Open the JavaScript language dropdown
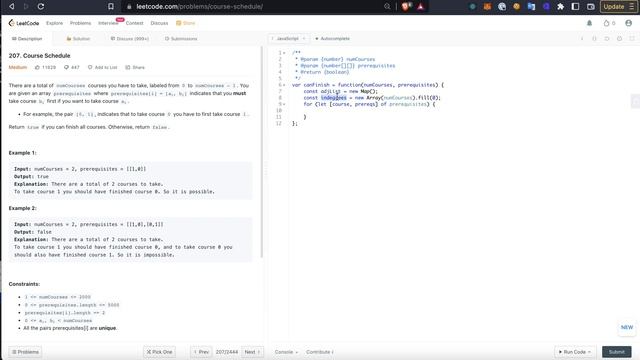Viewport: 640px width, 360px height. click(288, 38)
